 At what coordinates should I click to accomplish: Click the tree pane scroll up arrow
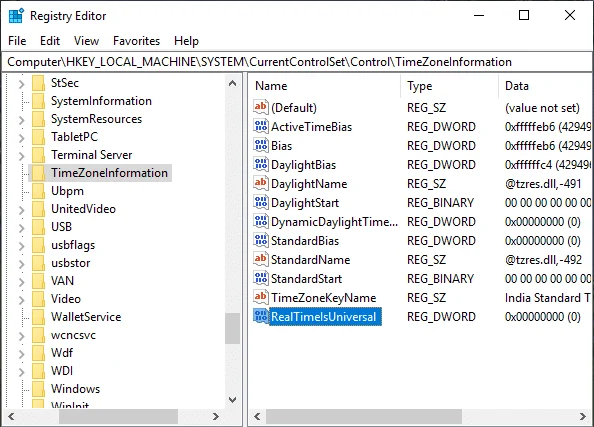[233, 83]
